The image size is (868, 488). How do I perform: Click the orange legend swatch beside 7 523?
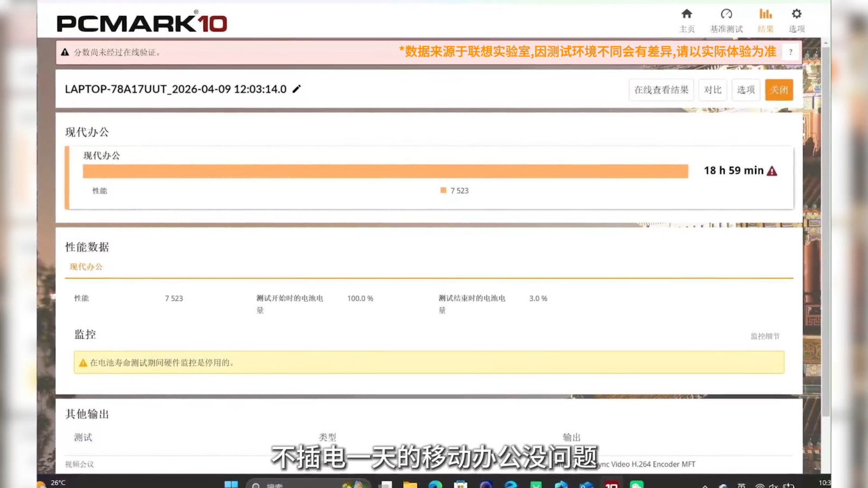pos(443,190)
